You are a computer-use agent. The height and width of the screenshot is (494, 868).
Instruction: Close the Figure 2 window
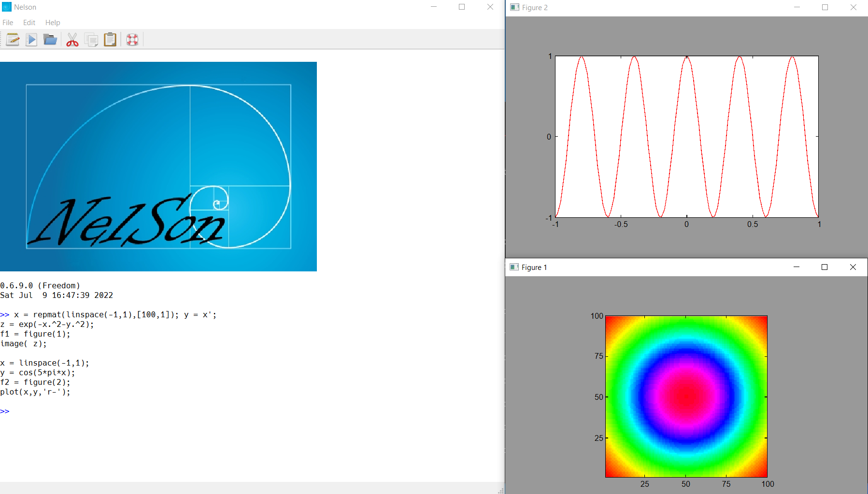pos(854,7)
